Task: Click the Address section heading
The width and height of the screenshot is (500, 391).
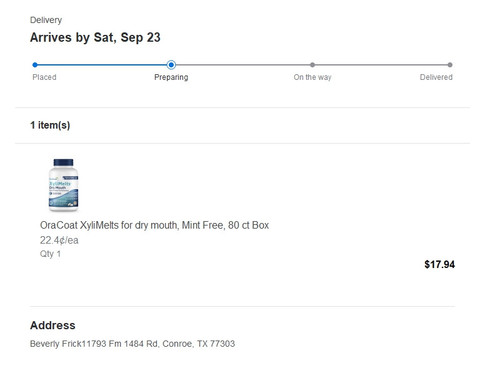Action: coord(53,325)
